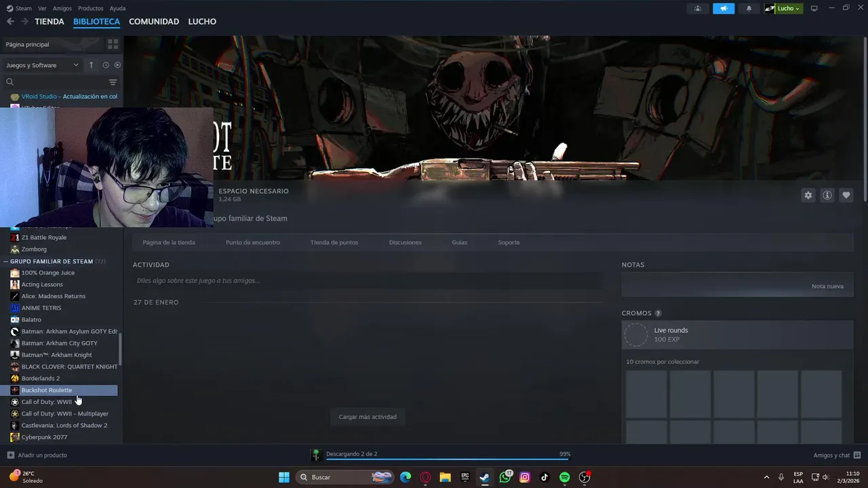
Task: Open Tienda de puntos link
Action: tap(334, 243)
